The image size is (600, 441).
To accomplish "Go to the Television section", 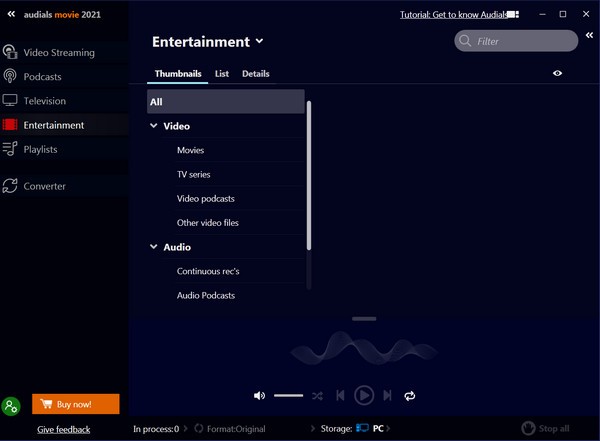I will [x=44, y=101].
